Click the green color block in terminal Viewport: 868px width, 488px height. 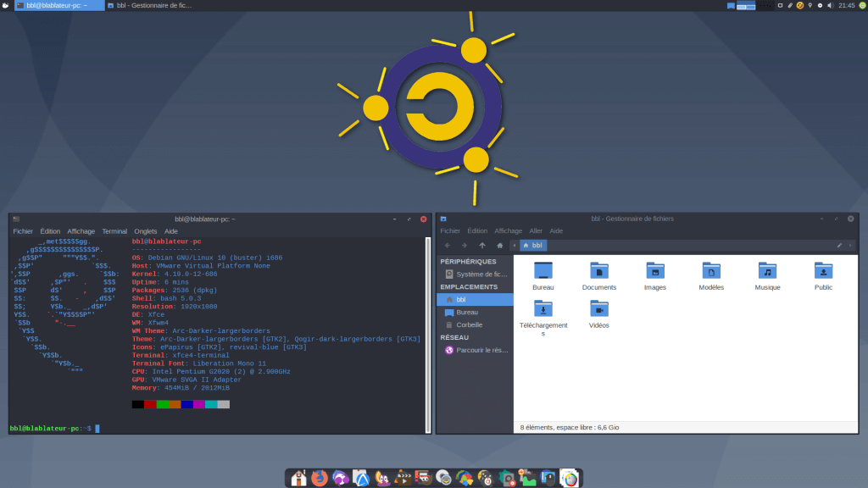163,404
